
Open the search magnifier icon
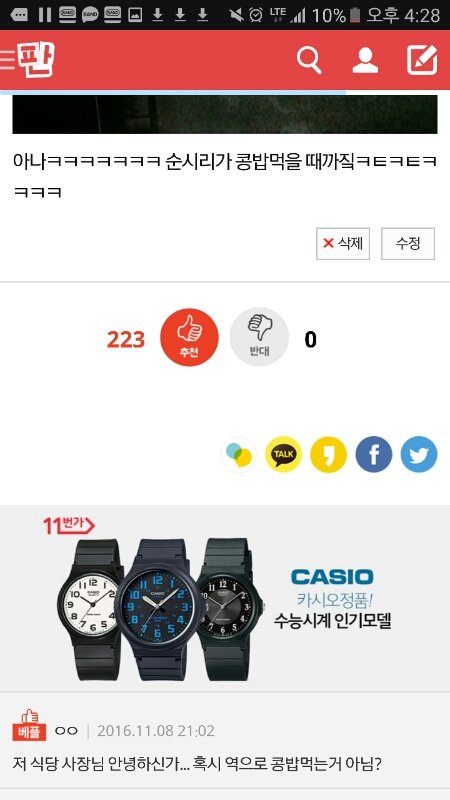point(309,60)
